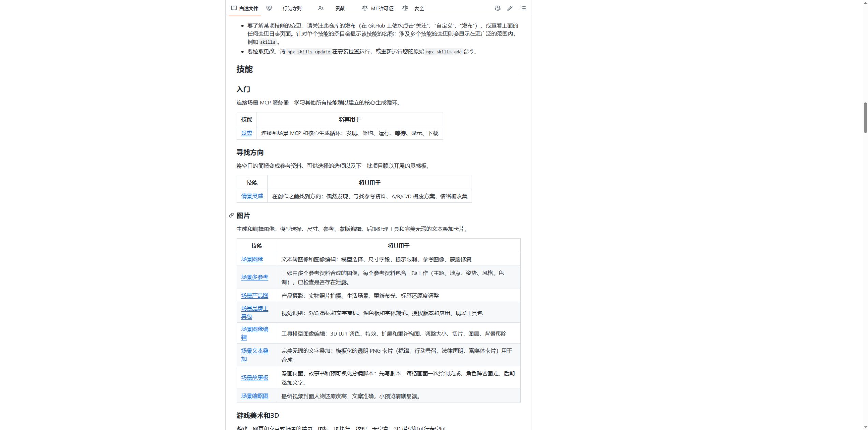Click the 技能 main heading
868x430 pixels.
click(245, 69)
